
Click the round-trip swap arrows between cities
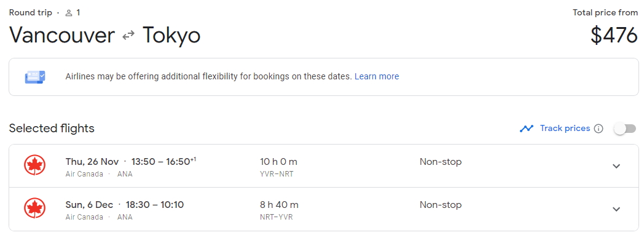click(x=128, y=36)
